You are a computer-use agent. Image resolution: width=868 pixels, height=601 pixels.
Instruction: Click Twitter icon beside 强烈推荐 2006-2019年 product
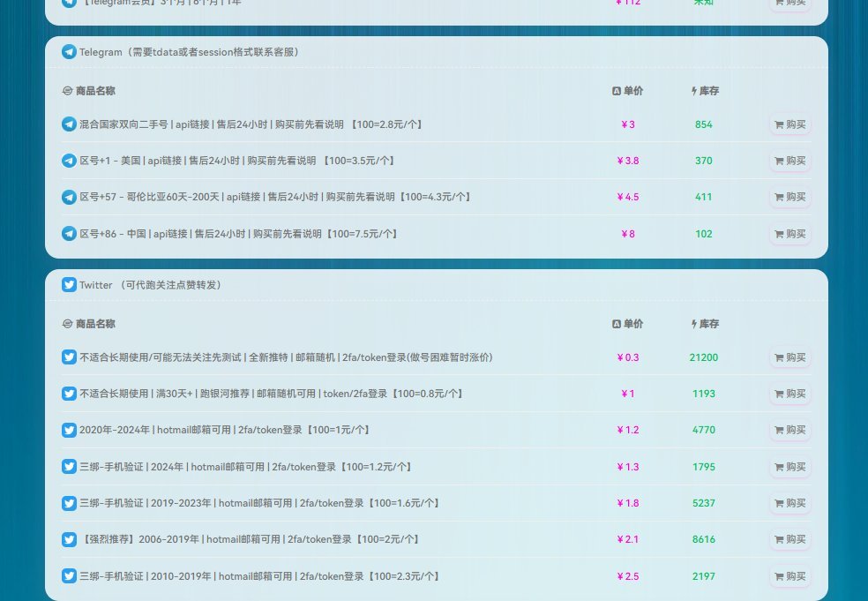point(69,539)
